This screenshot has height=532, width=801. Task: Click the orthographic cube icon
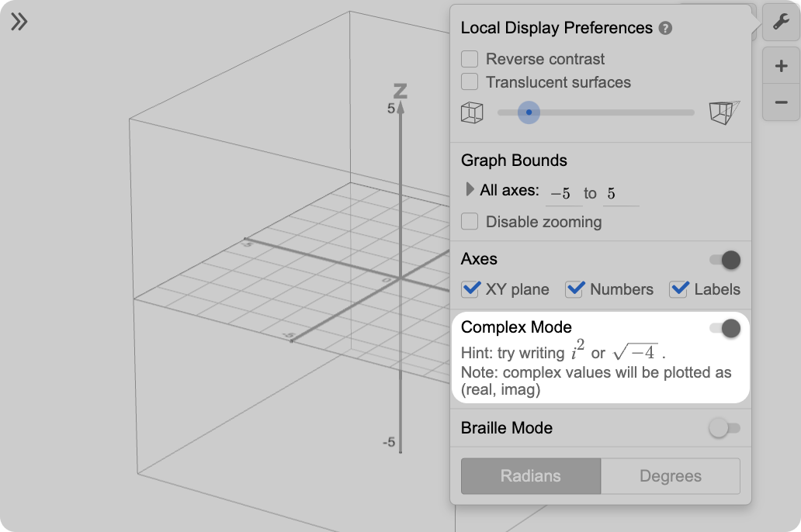pos(472,112)
